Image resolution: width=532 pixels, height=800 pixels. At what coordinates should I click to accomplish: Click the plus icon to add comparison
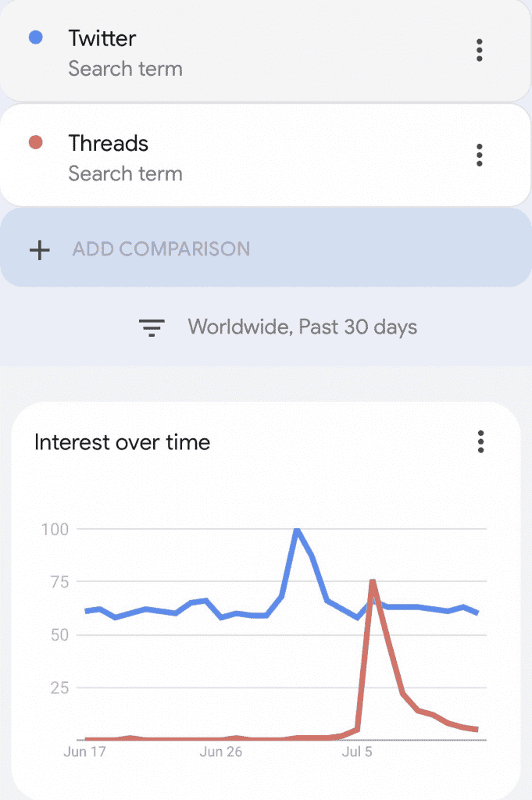[39, 250]
